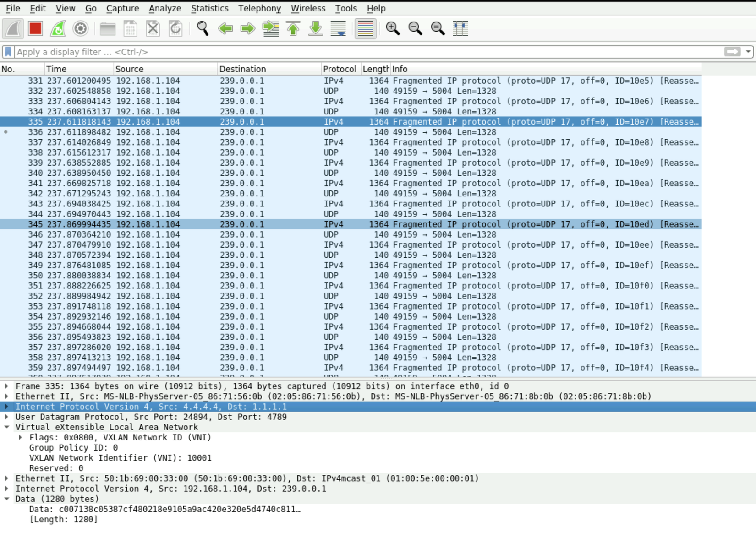Click the display filter bookmark button
This screenshot has width=756, height=554.
click(x=8, y=52)
